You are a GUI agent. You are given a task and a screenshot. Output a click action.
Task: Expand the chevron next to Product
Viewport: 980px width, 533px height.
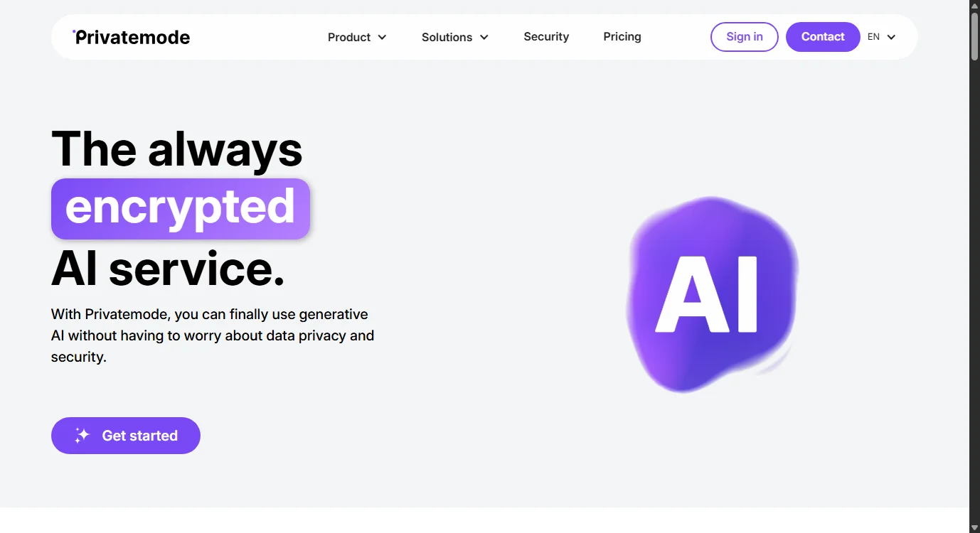point(383,37)
